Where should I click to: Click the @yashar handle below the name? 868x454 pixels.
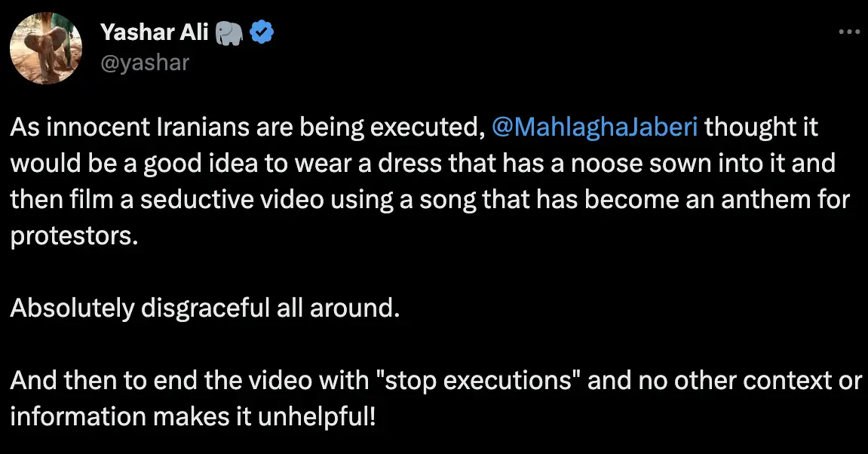(146, 62)
